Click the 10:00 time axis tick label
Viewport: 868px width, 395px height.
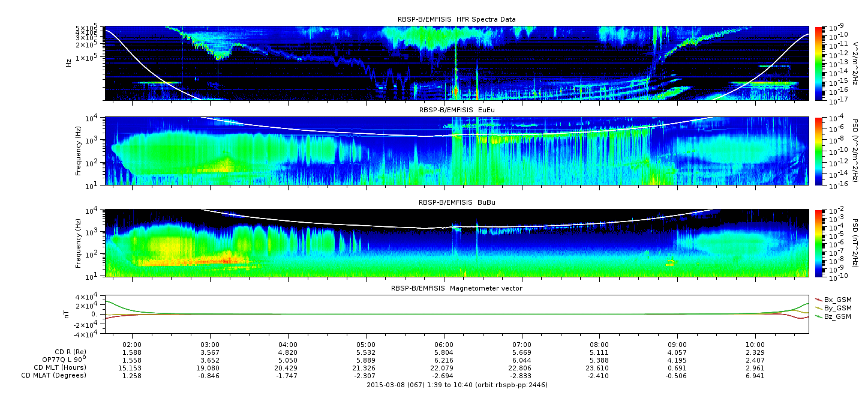coord(755,344)
